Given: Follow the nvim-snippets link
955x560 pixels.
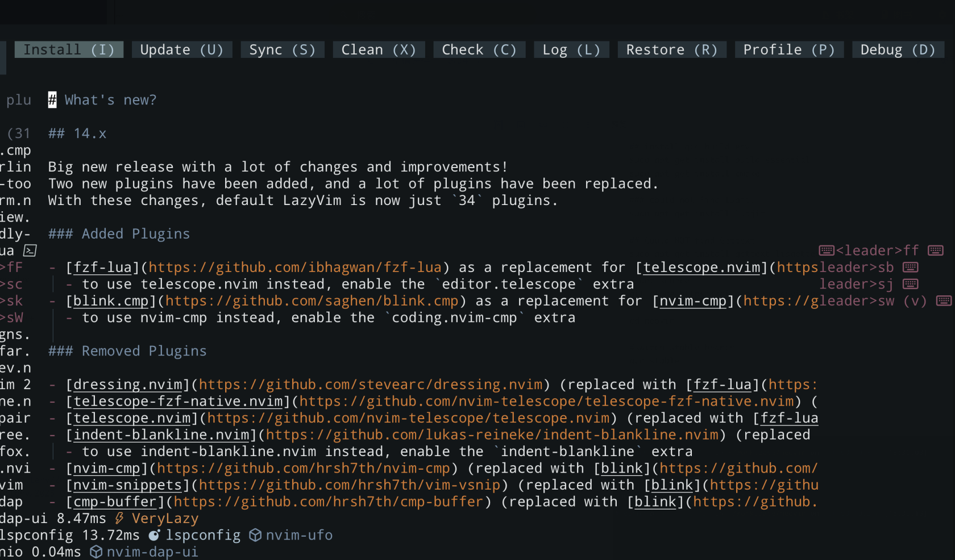Looking at the screenshot, I should 128,485.
